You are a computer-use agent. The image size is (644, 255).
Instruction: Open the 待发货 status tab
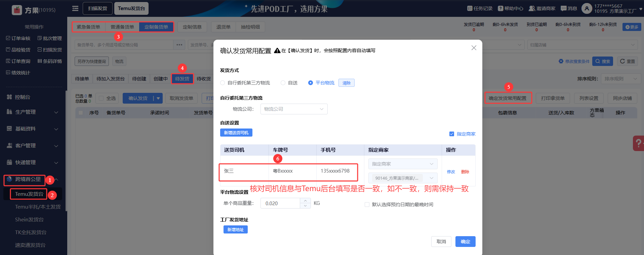182,79
